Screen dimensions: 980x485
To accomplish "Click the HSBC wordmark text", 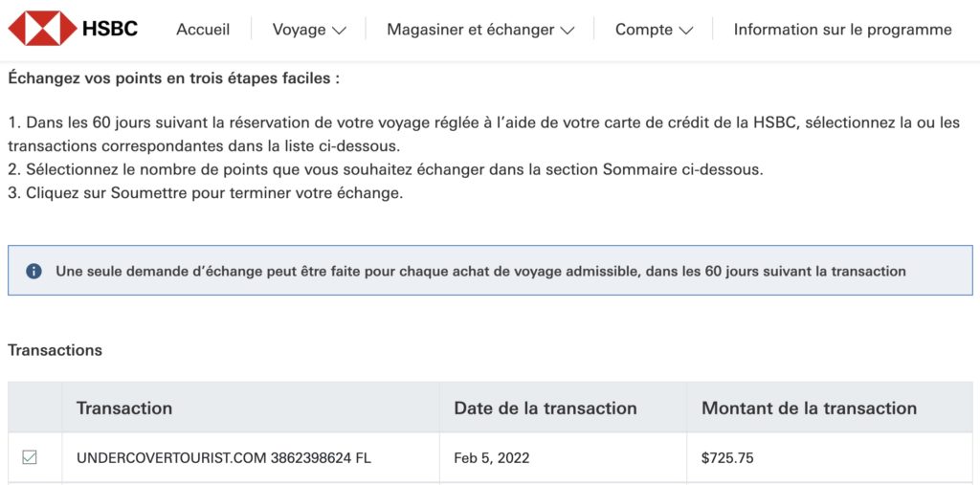I will (109, 29).
